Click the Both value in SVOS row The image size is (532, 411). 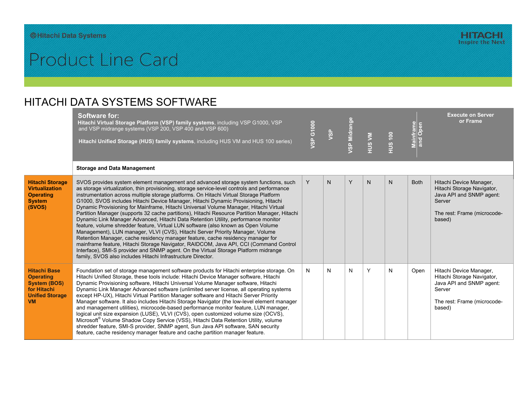417,182
